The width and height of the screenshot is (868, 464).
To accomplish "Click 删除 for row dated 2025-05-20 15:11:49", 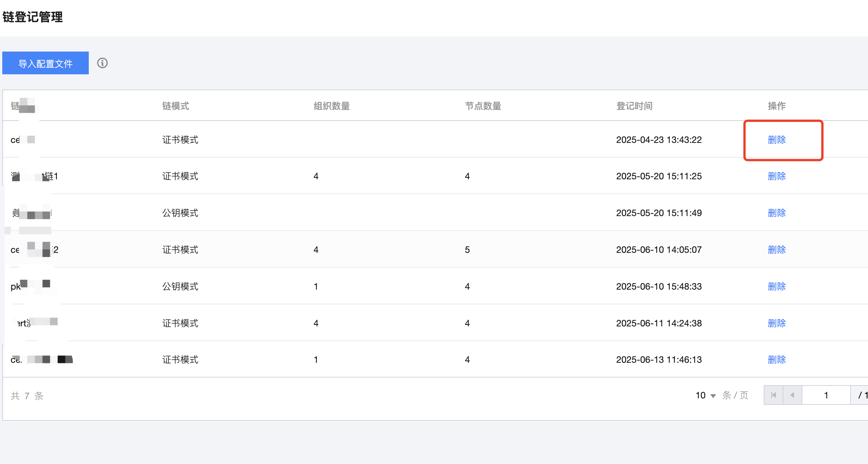I will (777, 213).
